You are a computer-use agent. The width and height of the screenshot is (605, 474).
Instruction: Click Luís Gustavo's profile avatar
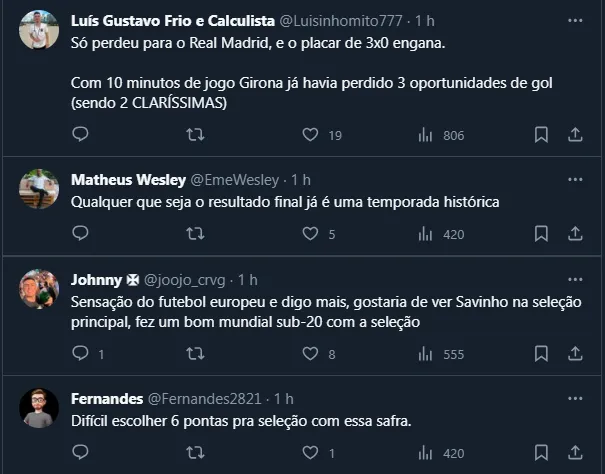[39, 31]
